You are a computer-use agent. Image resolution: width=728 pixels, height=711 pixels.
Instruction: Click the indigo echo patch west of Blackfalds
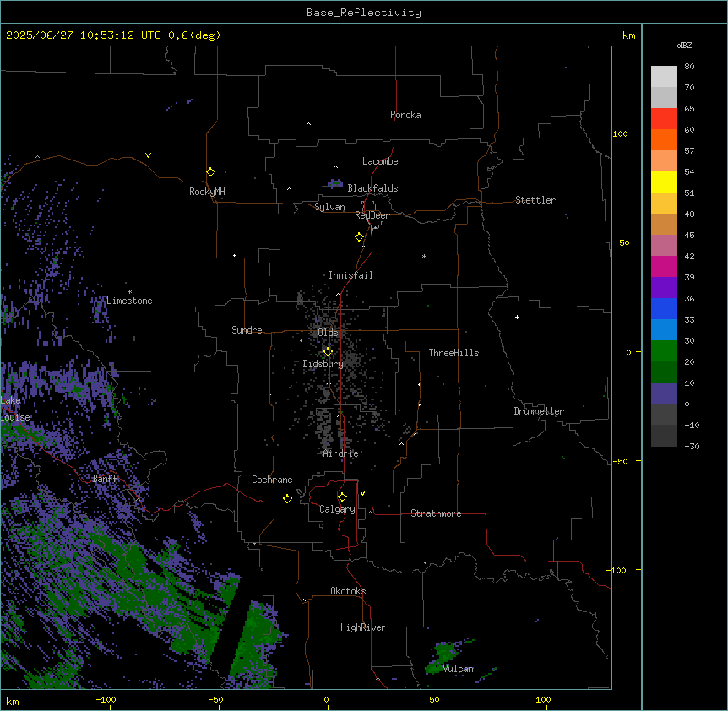(334, 184)
